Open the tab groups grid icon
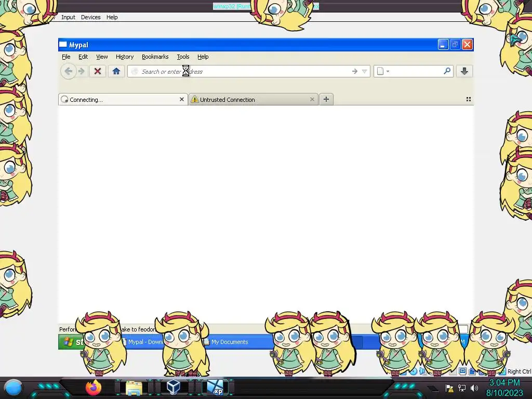Viewport: 532px width, 399px height. coord(469,99)
